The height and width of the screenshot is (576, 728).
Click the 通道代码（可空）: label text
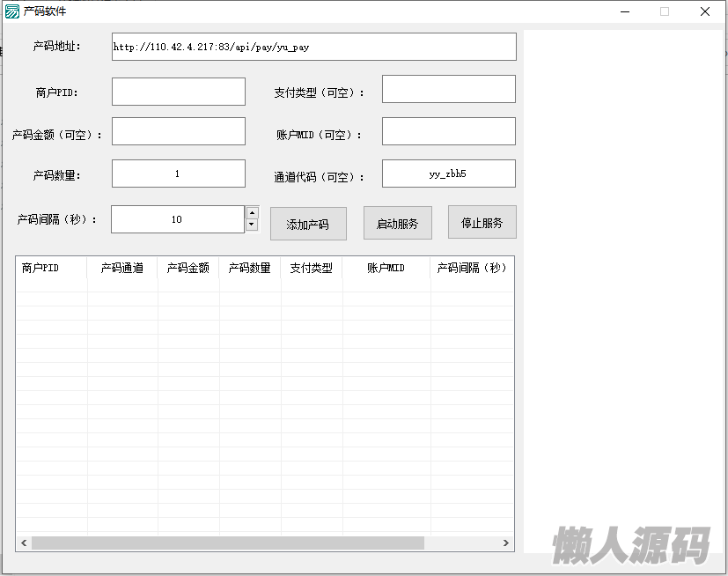click(320, 177)
